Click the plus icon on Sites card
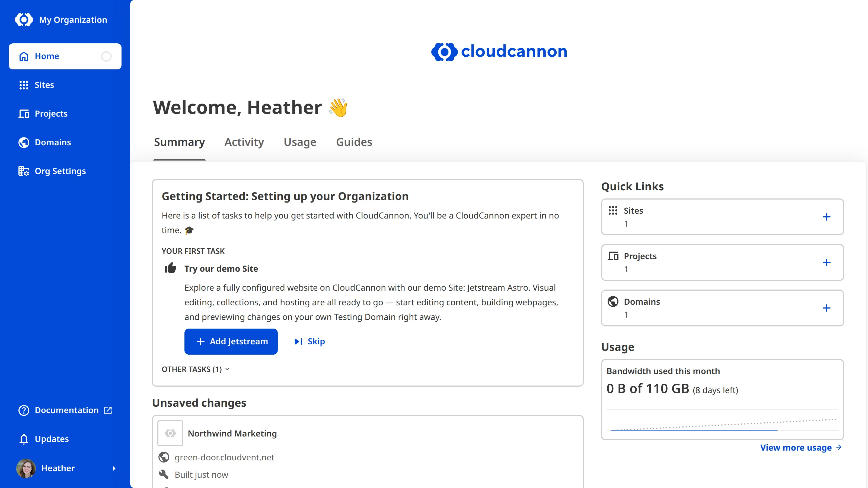The width and height of the screenshot is (868, 488). [x=826, y=217]
